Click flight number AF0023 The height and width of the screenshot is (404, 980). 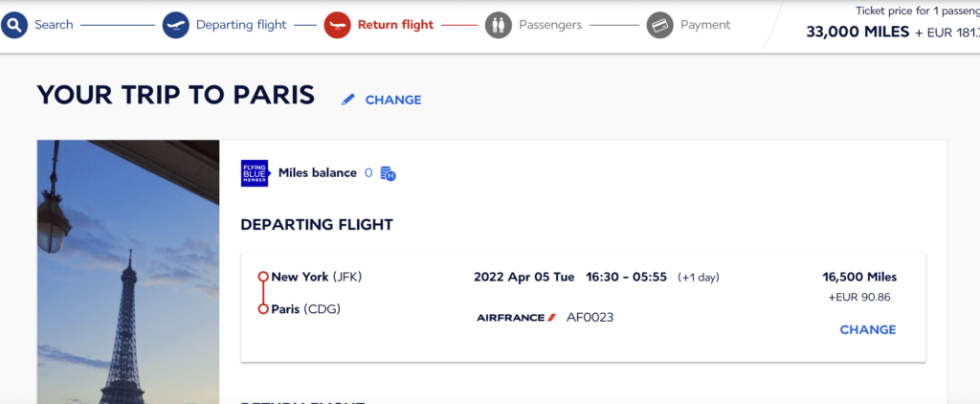590,318
